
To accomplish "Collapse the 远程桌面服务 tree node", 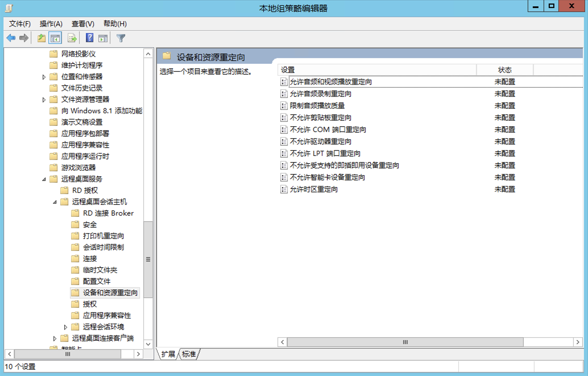I will pyautogui.click(x=44, y=179).
